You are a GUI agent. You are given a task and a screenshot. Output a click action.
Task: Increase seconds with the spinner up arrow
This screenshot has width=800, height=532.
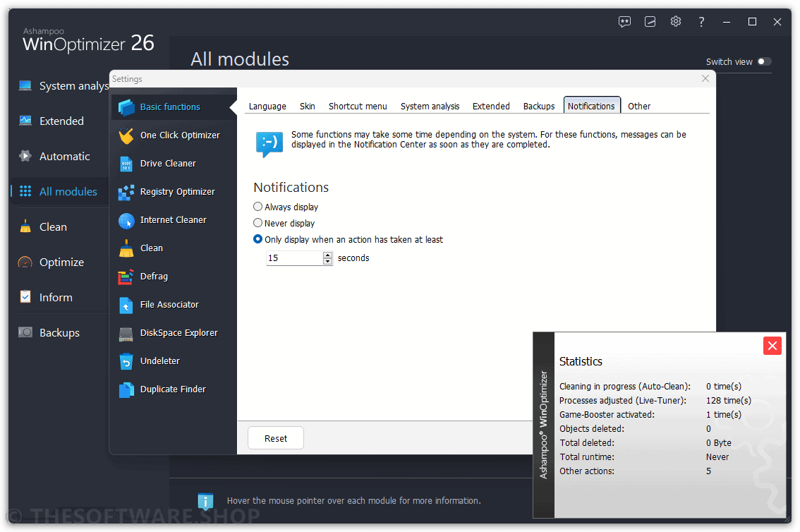coord(327,255)
